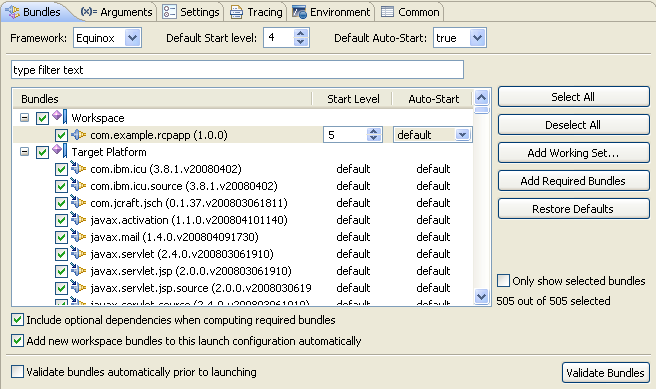Click the Environment tab icon
Screen dimensions: 656x389
(x=299, y=12)
